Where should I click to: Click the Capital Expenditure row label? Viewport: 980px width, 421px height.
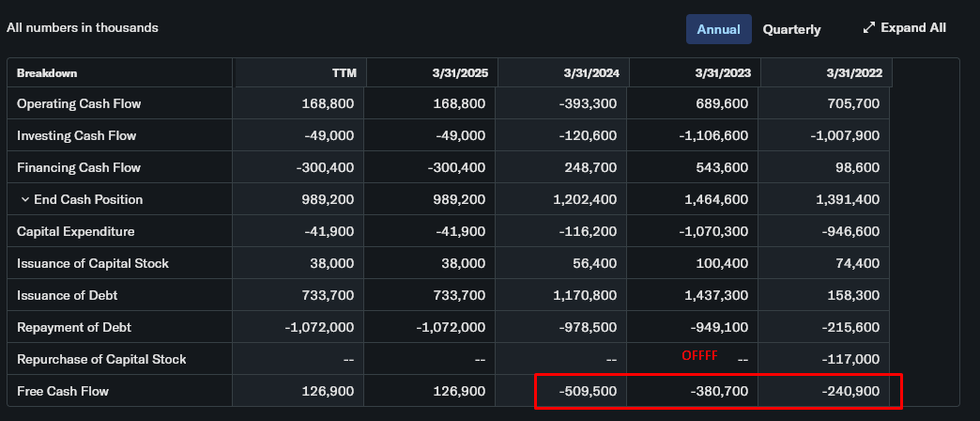(x=76, y=231)
